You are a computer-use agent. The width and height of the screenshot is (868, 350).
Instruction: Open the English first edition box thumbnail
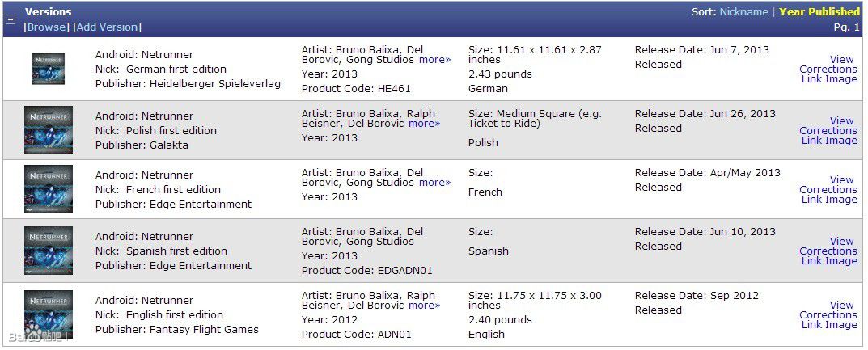[49, 314]
